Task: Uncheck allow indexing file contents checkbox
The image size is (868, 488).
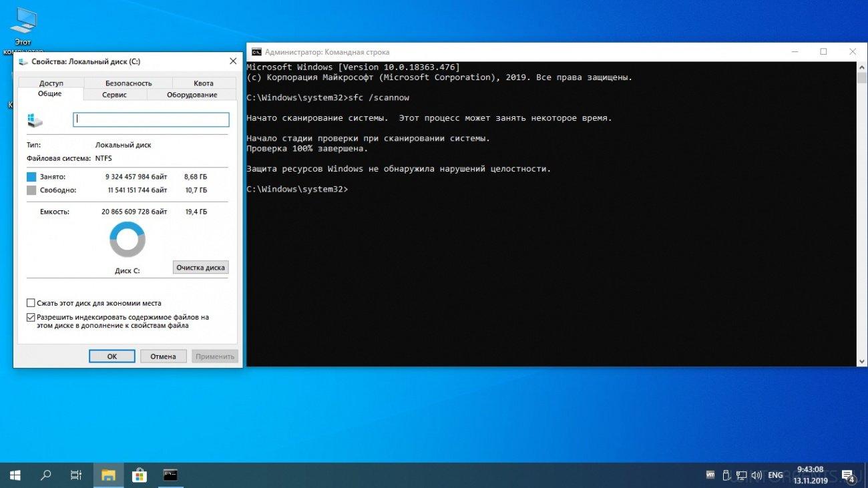Action: (x=31, y=317)
